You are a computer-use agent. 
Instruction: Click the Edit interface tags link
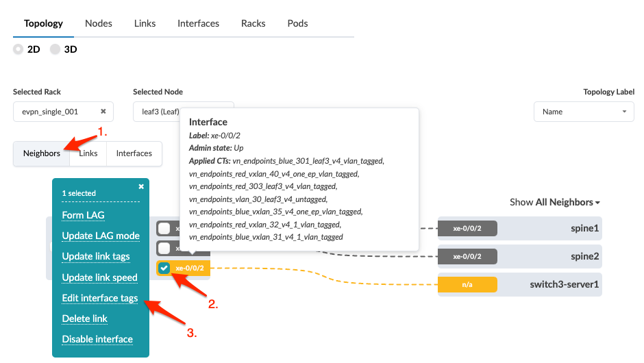[x=100, y=298]
